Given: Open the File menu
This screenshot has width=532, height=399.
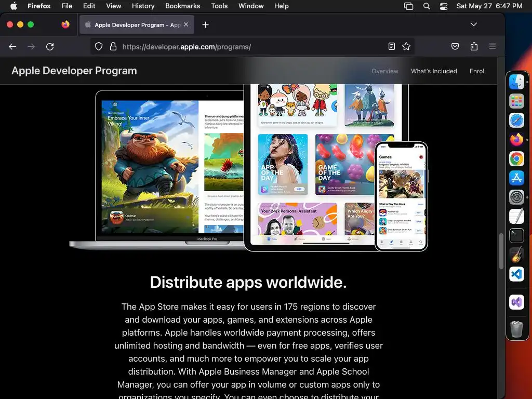Looking at the screenshot, I should [x=67, y=6].
